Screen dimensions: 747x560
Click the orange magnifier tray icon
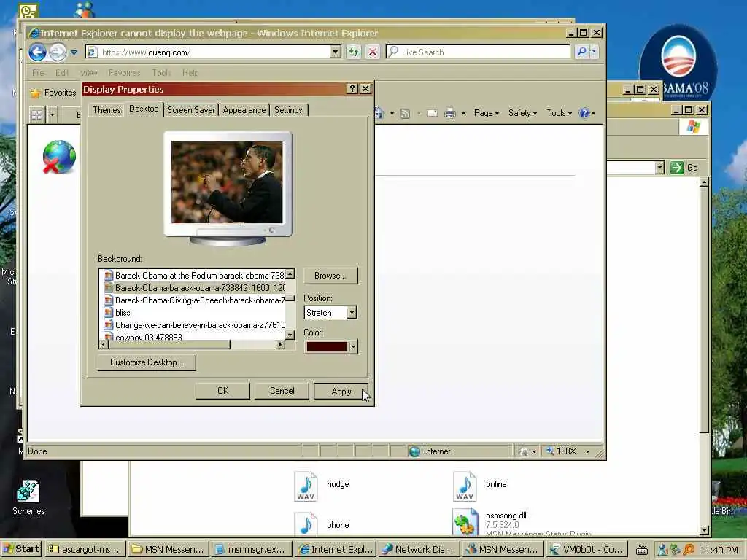click(689, 550)
